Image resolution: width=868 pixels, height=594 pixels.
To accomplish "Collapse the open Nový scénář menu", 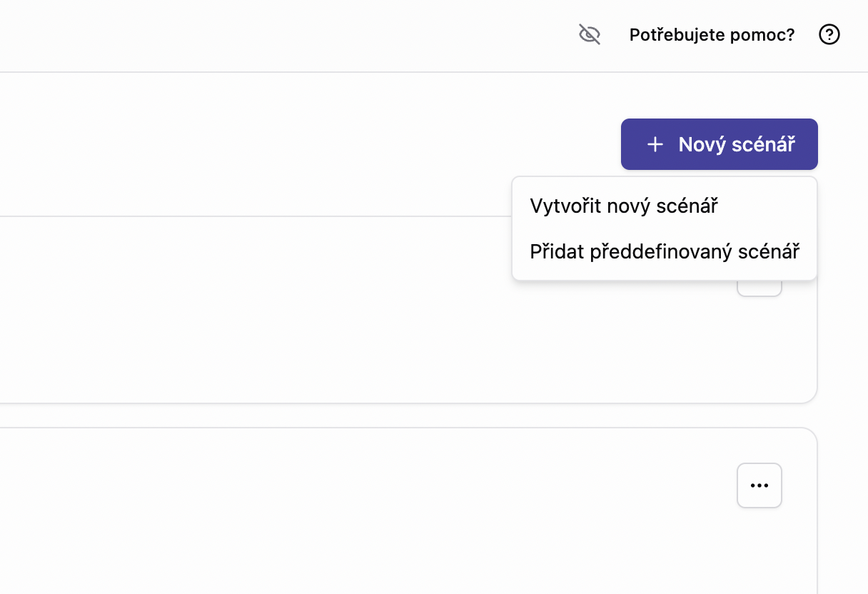I will (719, 144).
